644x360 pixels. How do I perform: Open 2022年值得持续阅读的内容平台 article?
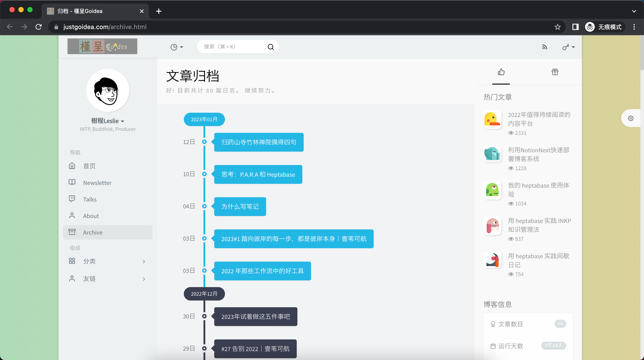point(539,119)
